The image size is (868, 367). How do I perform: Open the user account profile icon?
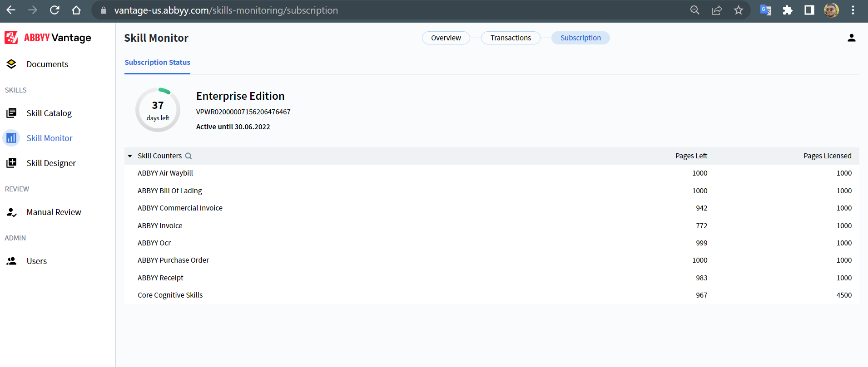click(852, 38)
